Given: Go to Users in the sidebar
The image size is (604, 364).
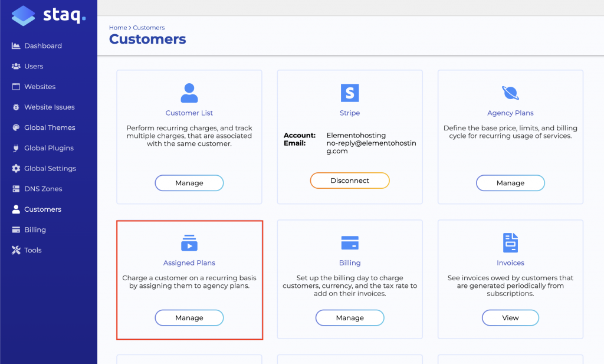Looking at the screenshot, I should [34, 67].
